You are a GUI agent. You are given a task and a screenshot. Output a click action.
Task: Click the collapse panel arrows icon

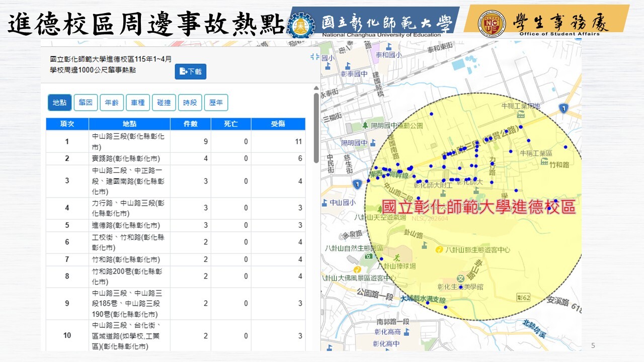(314, 57)
